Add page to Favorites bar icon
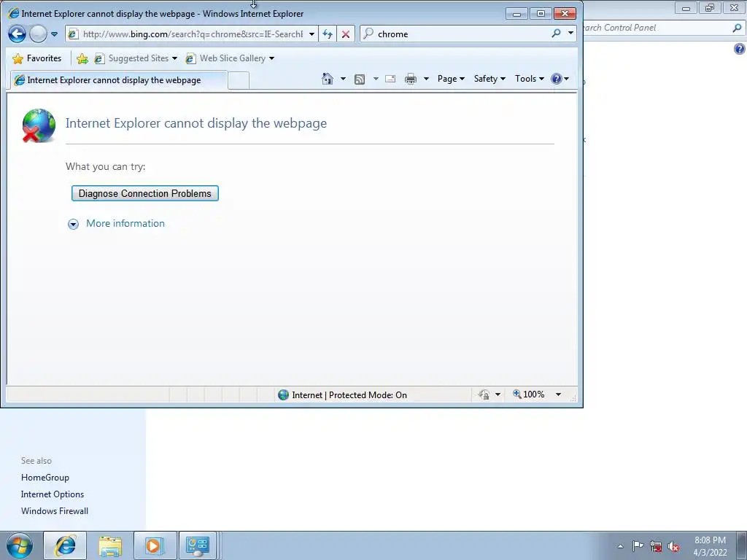The image size is (747, 560). tap(82, 58)
